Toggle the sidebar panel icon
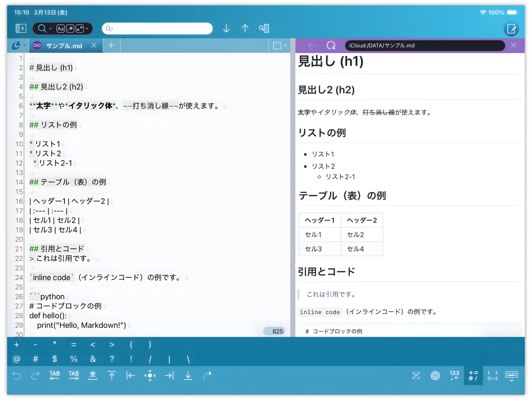 [x=21, y=28]
